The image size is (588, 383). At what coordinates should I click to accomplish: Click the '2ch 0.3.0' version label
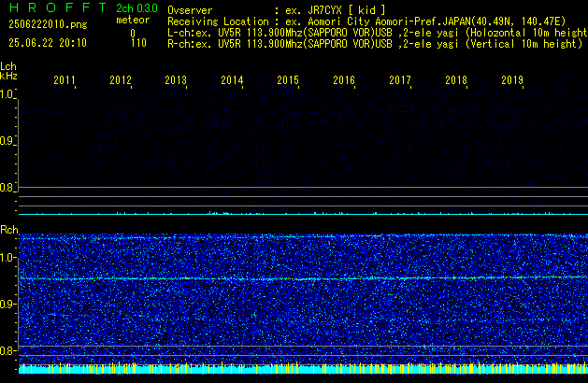[x=136, y=8]
